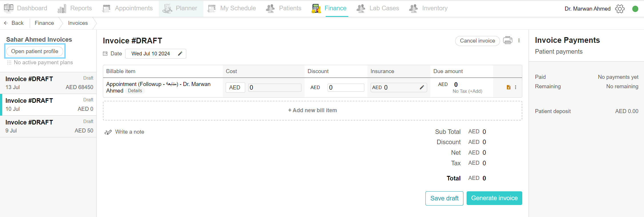Click the print invoice icon
The image size is (644, 217).
pyautogui.click(x=507, y=41)
